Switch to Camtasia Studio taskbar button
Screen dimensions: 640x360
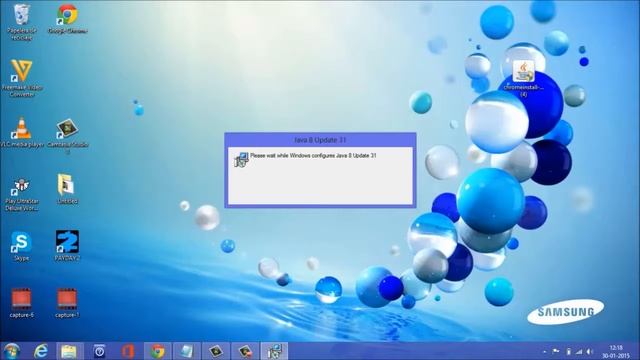pyautogui.click(x=216, y=351)
